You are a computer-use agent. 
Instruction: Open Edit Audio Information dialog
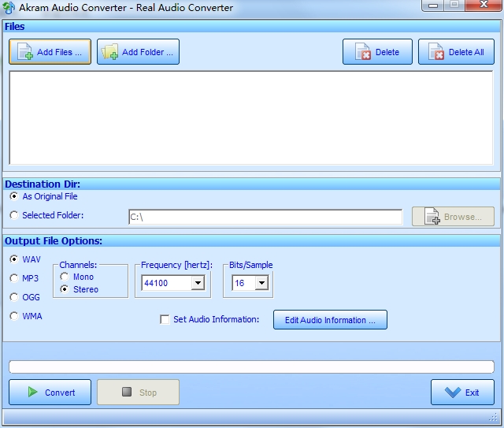click(x=330, y=320)
